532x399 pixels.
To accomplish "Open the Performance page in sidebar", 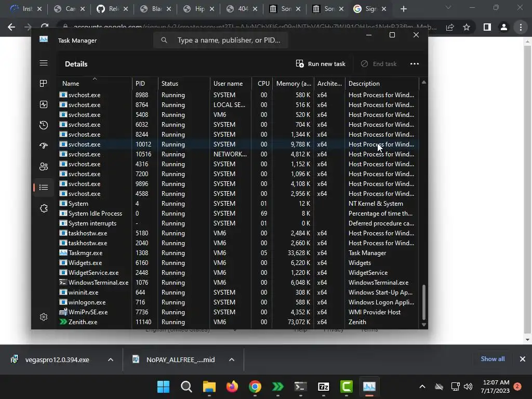I will (44, 104).
